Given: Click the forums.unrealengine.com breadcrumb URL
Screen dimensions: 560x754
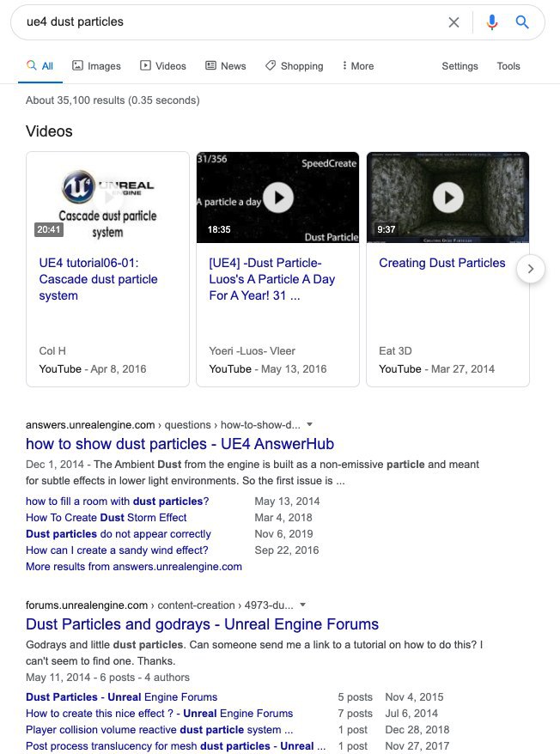Looking at the screenshot, I should click(x=159, y=605).
